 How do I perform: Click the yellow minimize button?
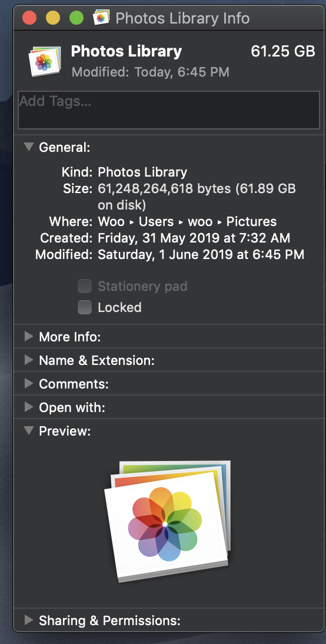click(53, 18)
